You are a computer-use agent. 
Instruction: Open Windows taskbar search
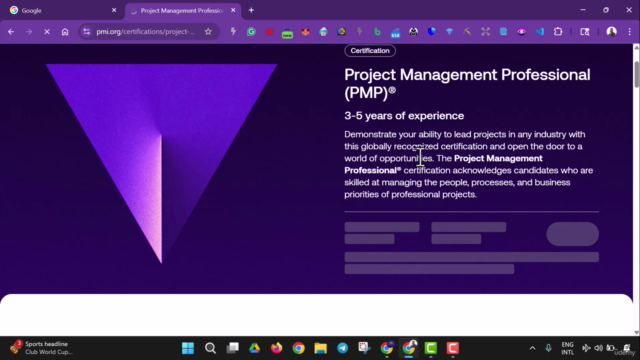coord(210,348)
